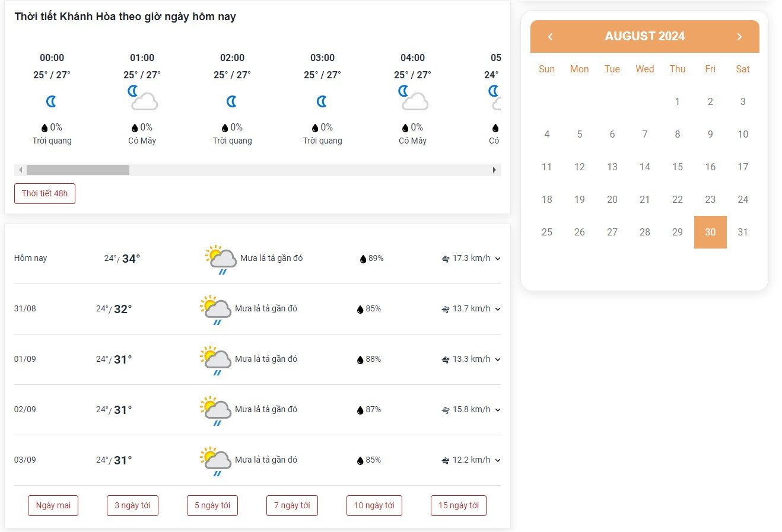Click the wind icon beside 15.8 km/h
The width and height of the screenshot is (782, 532).
pyautogui.click(x=446, y=410)
